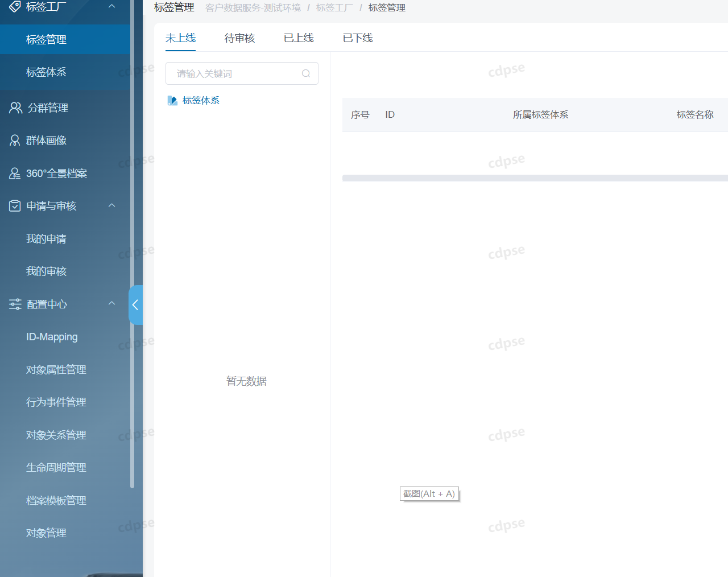Switch to the 已上线 tab
The image size is (728, 577).
299,38
